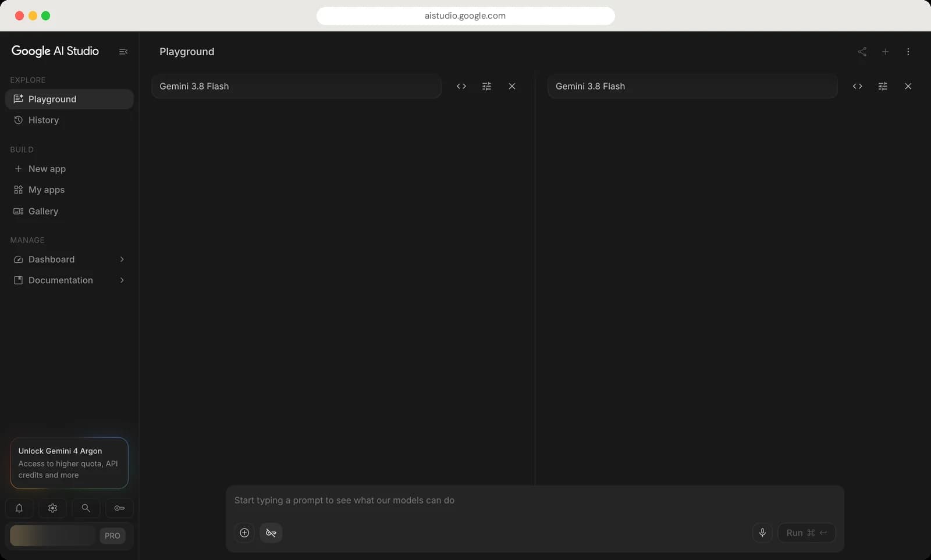The width and height of the screenshot is (931, 560).
Task: Open the search magnifier icon
Action: point(86,508)
